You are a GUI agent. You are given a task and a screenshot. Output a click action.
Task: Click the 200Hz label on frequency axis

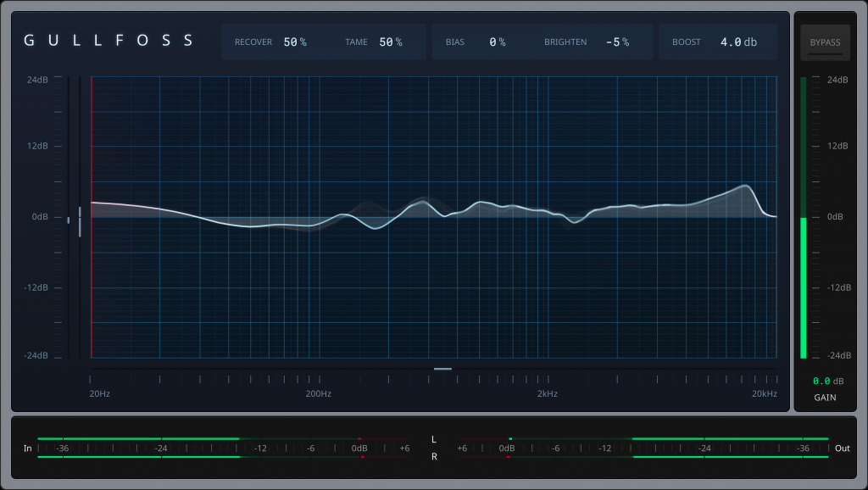click(318, 393)
